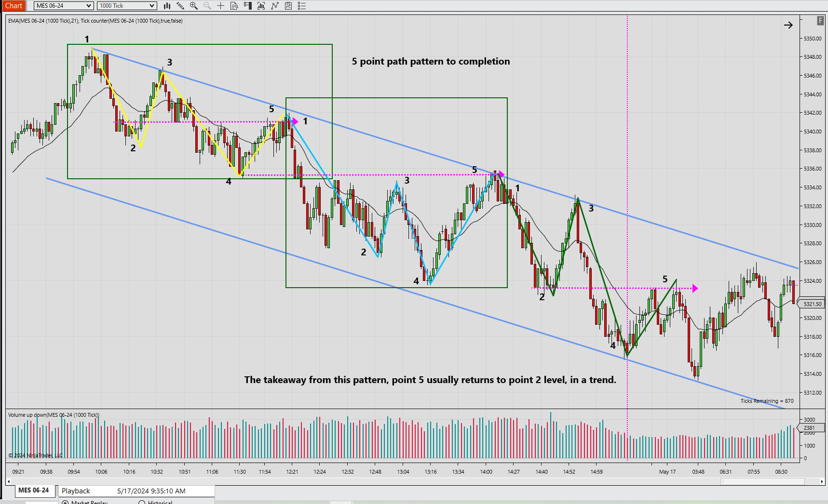Select the EMA indicator label text

point(95,21)
